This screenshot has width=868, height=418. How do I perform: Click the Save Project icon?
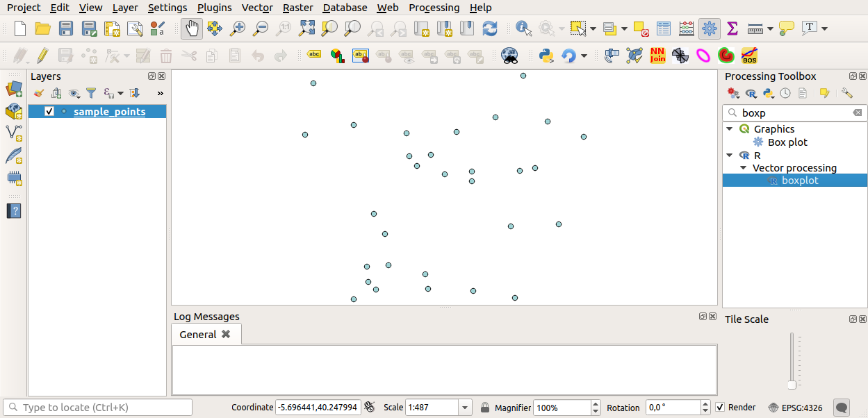(x=66, y=28)
